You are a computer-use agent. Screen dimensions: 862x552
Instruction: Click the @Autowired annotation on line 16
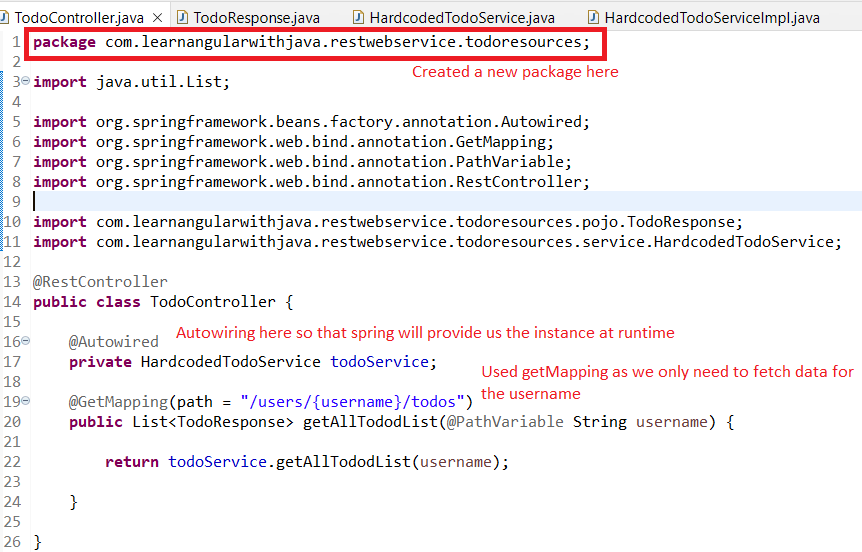[x=113, y=342]
